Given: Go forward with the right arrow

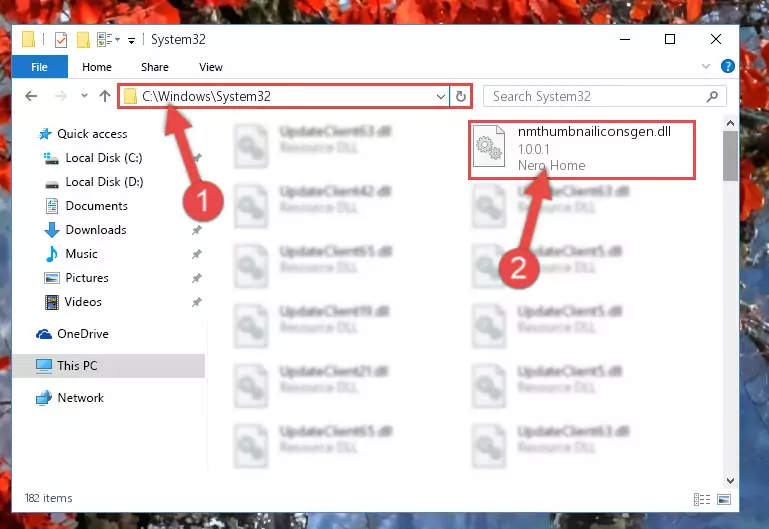Looking at the screenshot, I should tap(60, 96).
